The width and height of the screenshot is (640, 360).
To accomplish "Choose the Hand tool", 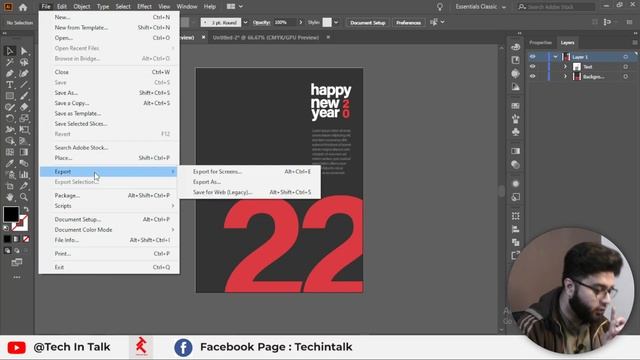I will (x=10, y=197).
